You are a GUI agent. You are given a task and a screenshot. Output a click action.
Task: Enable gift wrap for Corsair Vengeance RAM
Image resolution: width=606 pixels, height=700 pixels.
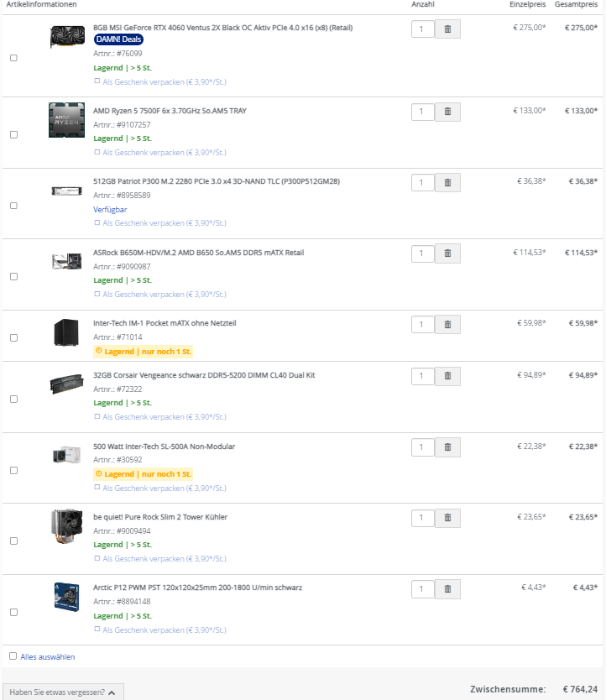[x=97, y=416]
